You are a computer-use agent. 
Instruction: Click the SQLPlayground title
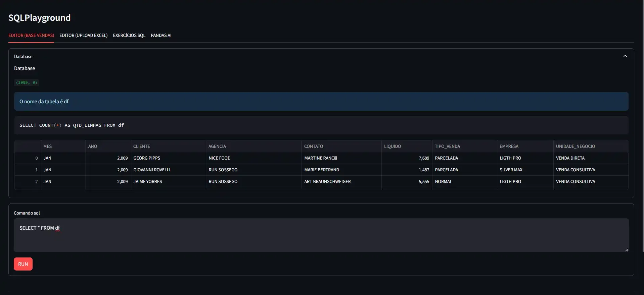click(40, 18)
